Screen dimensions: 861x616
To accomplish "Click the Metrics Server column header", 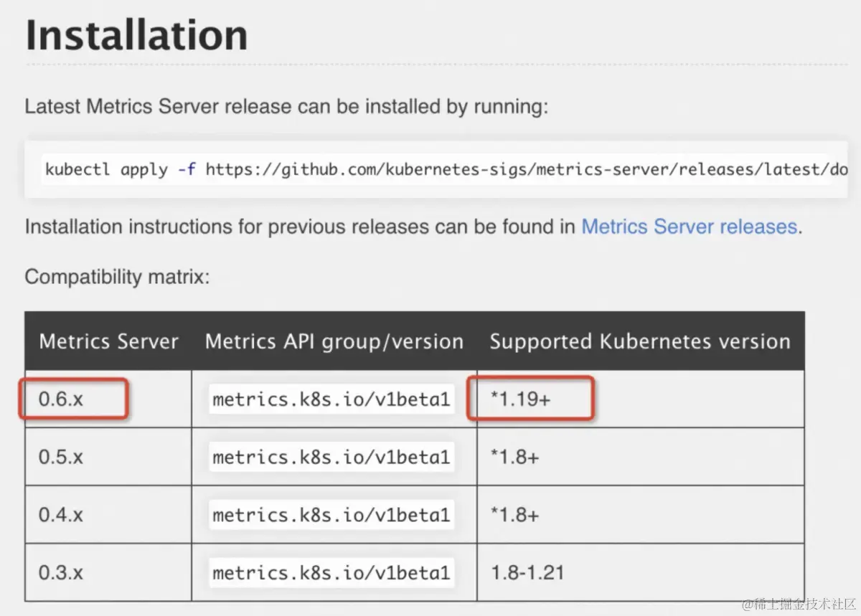I will click(x=108, y=341).
